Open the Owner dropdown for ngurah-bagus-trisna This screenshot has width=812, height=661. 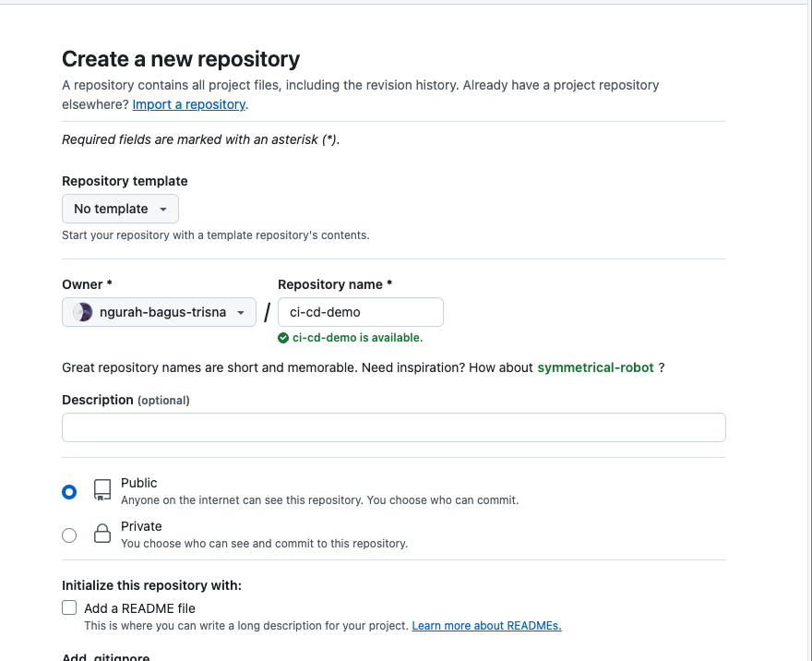(x=159, y=312)
